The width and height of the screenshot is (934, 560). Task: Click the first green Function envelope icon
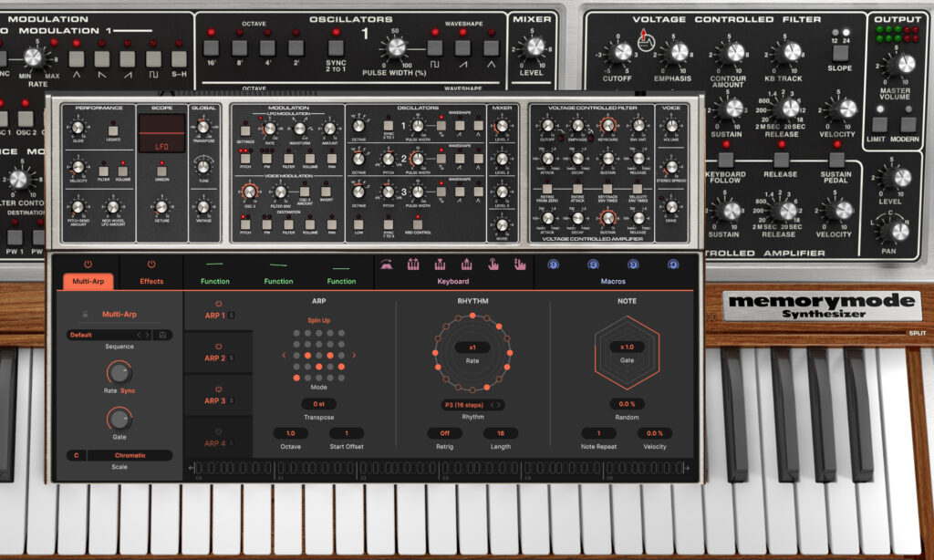pos(214,264)
